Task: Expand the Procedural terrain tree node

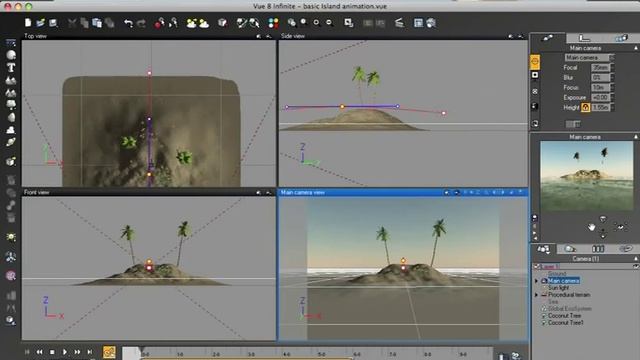Action: click(x=536, y=295)
